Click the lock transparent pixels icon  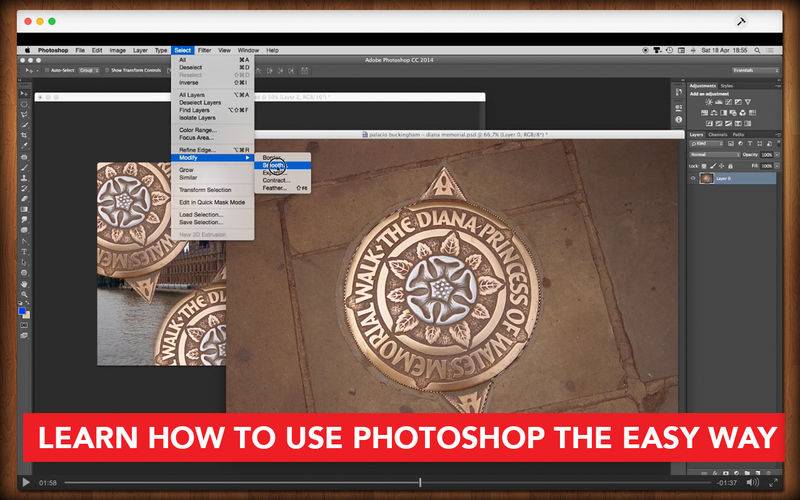(704, 165)
